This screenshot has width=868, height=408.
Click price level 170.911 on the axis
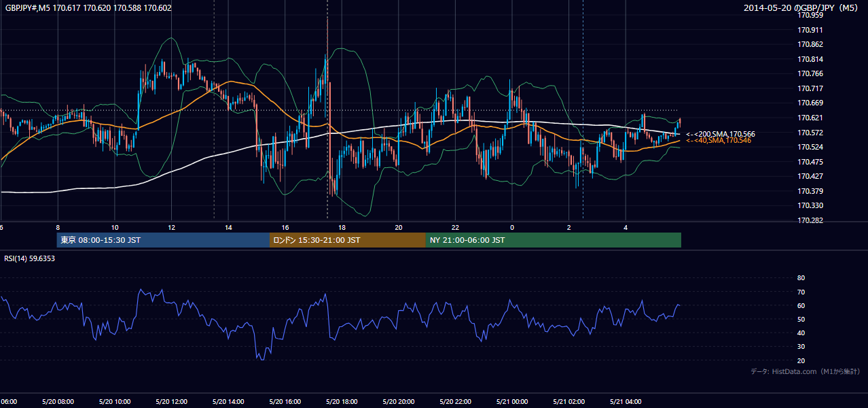click(x=810, y=30)
